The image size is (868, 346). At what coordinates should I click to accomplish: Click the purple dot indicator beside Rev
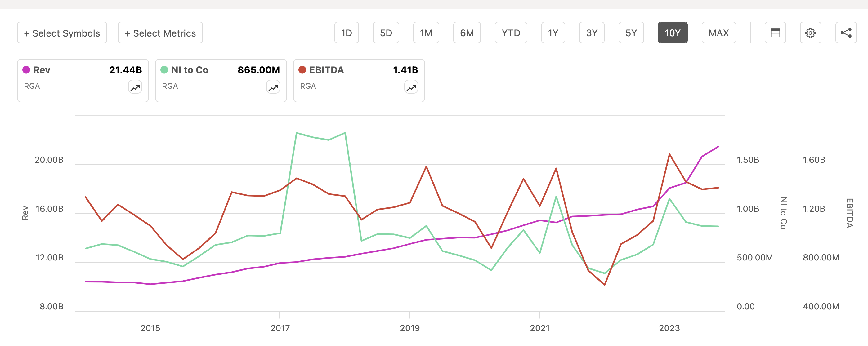click(26, 70)
